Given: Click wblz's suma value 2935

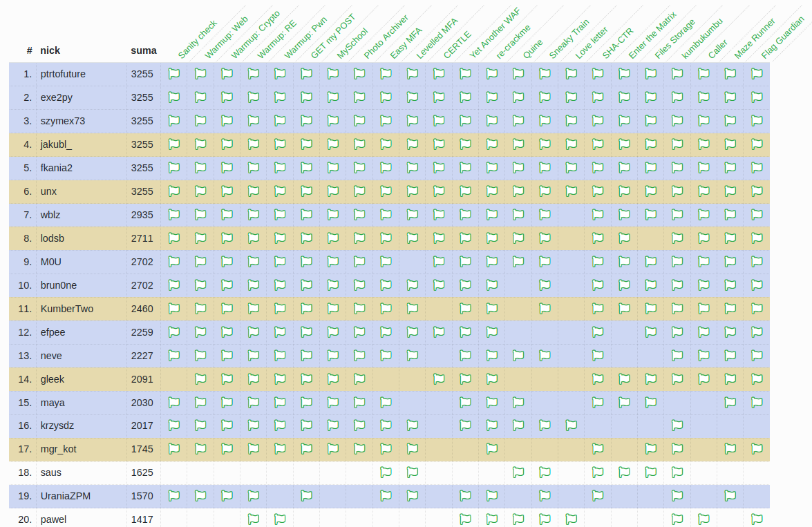Looking at the screenshot, I should point(142,215).
